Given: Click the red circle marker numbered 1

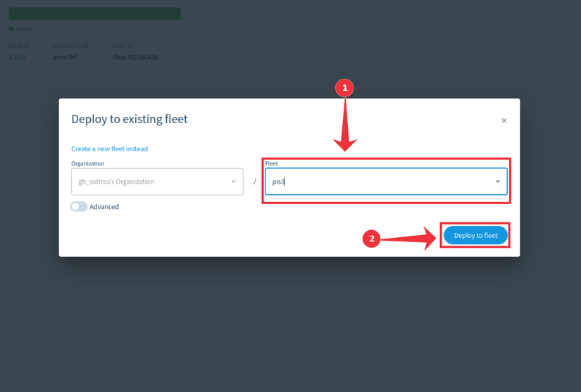Looking at the screenshot, I should pyautogui.click(x=344, y=88).
